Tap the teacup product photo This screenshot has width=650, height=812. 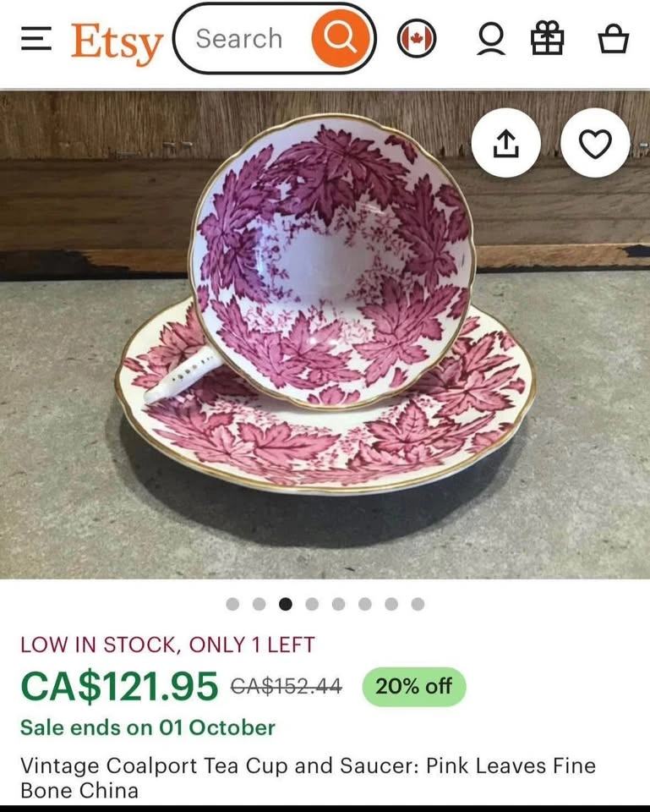coord(325,335)
